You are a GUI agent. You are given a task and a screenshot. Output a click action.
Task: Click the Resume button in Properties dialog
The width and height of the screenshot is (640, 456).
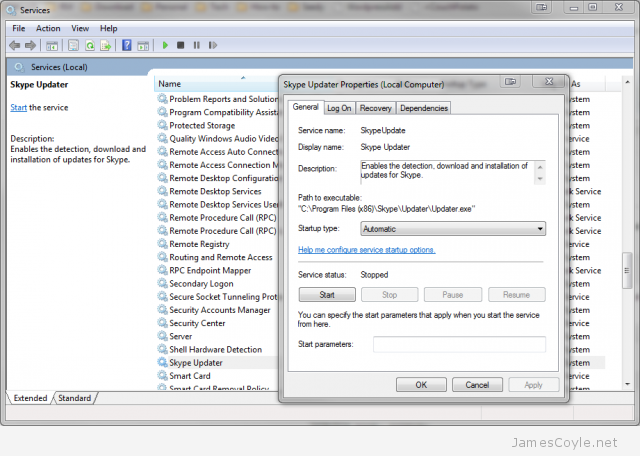[516, 295]
